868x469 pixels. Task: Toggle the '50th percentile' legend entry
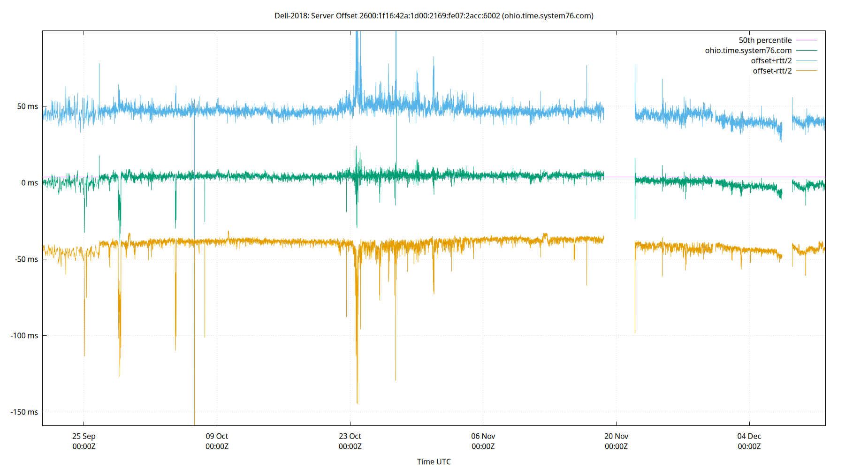(x=765, y=40)
